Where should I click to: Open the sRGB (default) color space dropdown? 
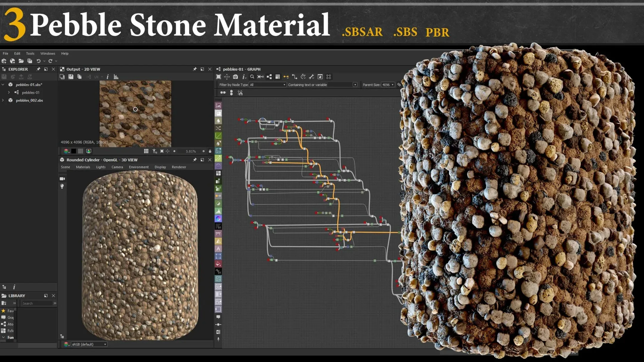coord(89,344)
